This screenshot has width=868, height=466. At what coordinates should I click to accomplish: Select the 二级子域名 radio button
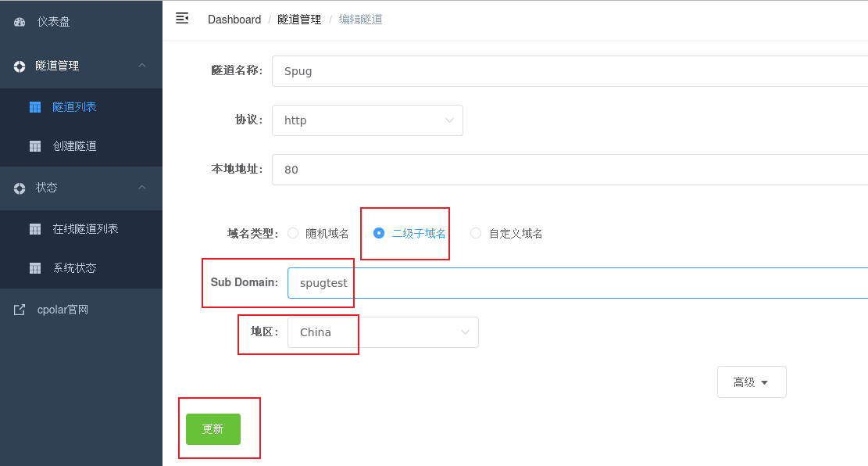pyautogui.click(x=379, y=233)
